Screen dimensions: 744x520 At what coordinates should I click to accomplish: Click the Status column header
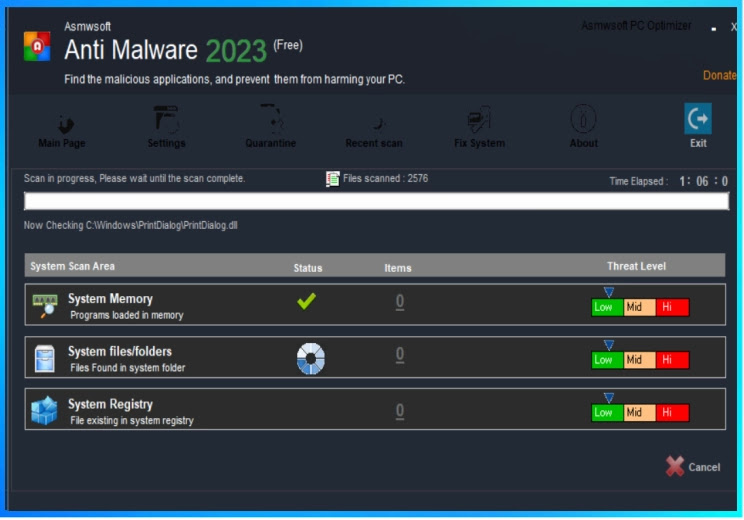pos(308,268)
